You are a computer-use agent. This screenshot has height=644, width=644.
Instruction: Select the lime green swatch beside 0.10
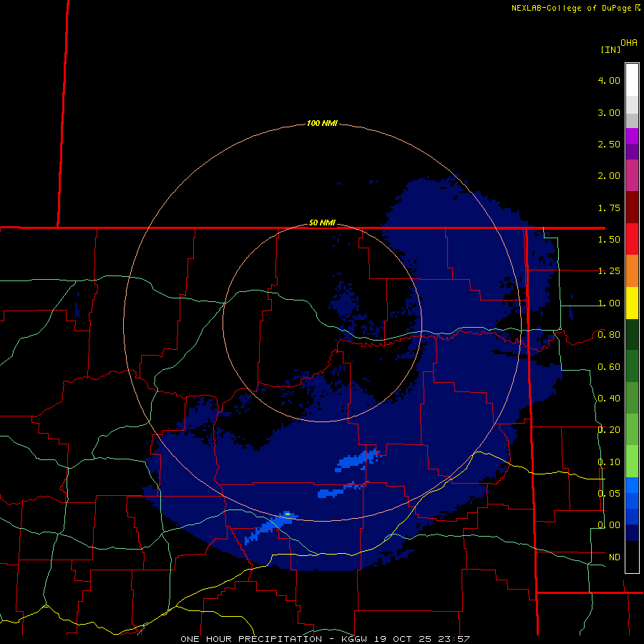point(632,462)
